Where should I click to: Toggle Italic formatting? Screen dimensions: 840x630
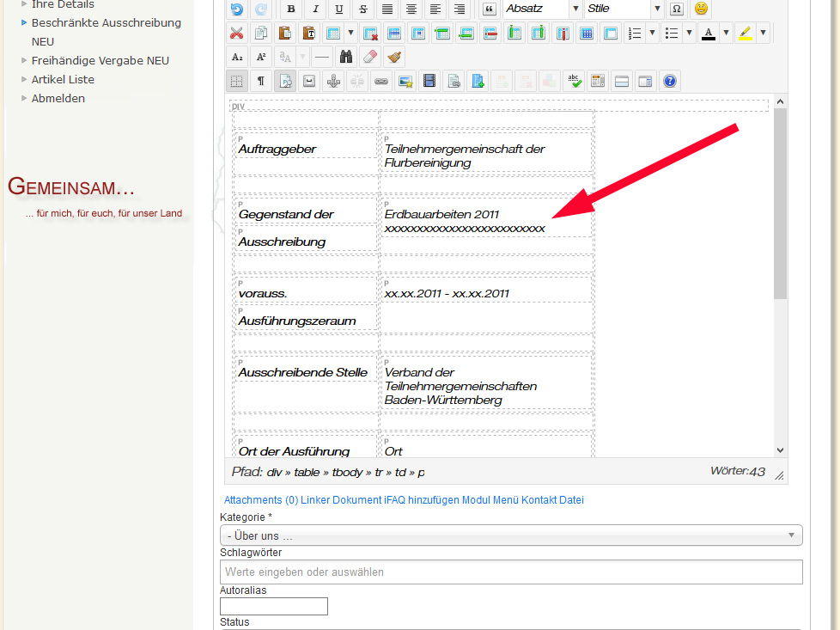[x=315, y=9]
